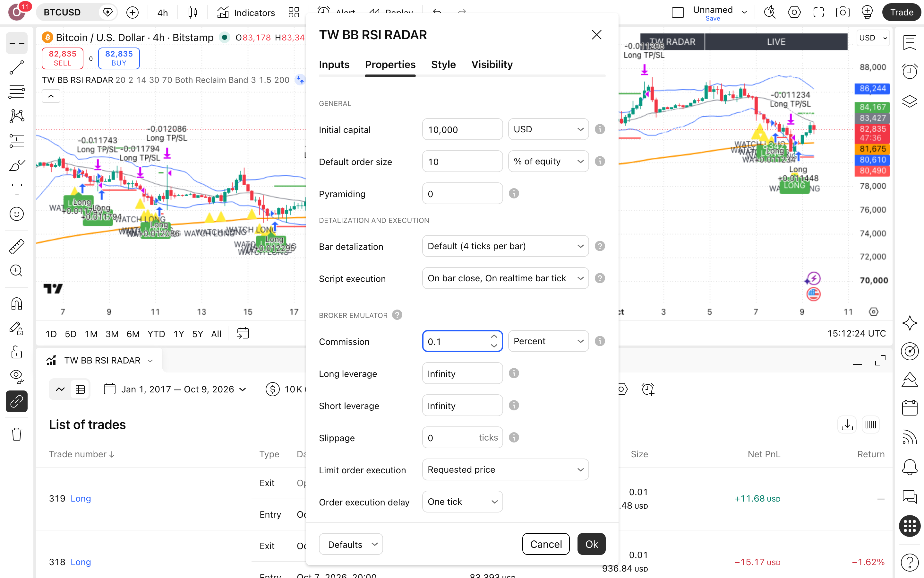Open the Defaults menu button

click(350, 544)
